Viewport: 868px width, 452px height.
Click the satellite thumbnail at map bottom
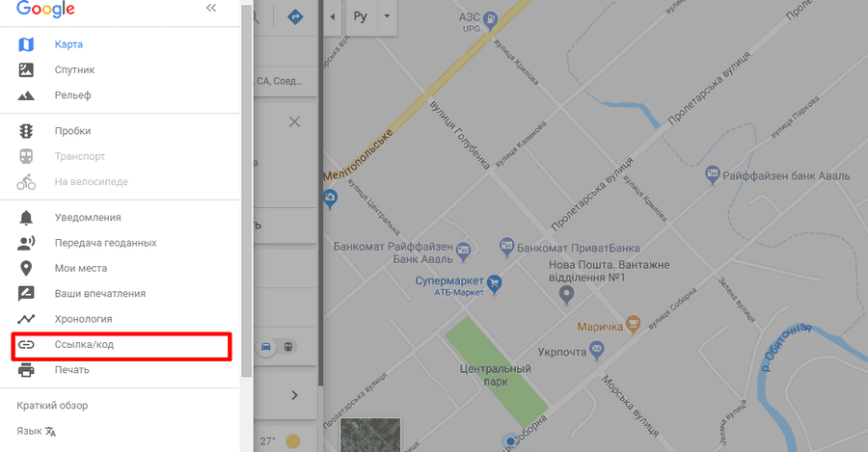[x=369, y=436]
